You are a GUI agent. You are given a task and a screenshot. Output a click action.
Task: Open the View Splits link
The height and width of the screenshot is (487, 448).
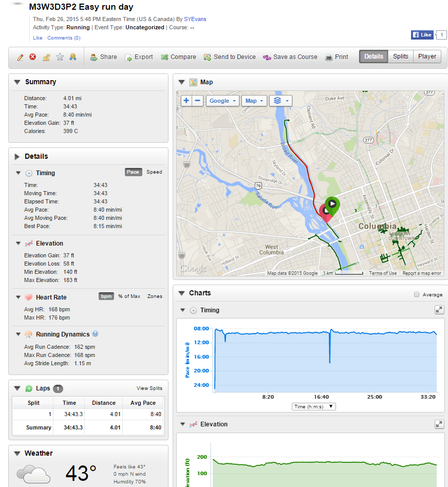[149, 388]
